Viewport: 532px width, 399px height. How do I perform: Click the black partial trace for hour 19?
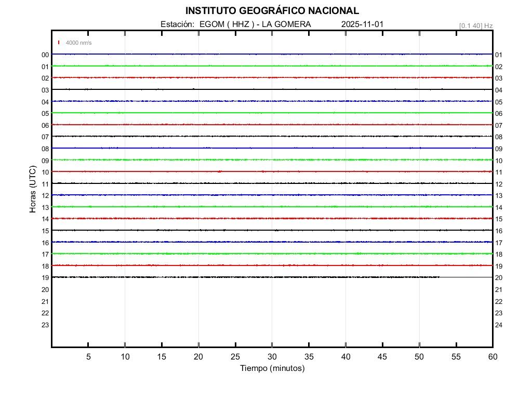[x=244, y=277]
